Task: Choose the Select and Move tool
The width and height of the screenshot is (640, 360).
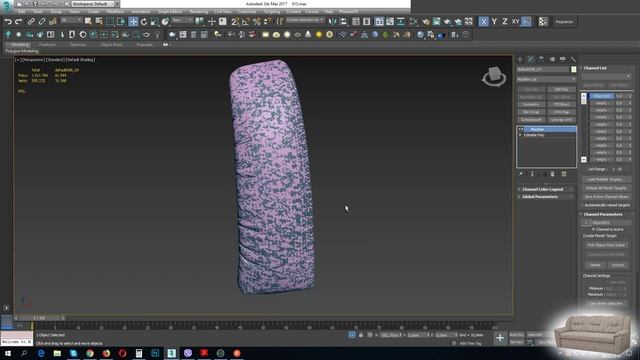Action: pos(133,21)
